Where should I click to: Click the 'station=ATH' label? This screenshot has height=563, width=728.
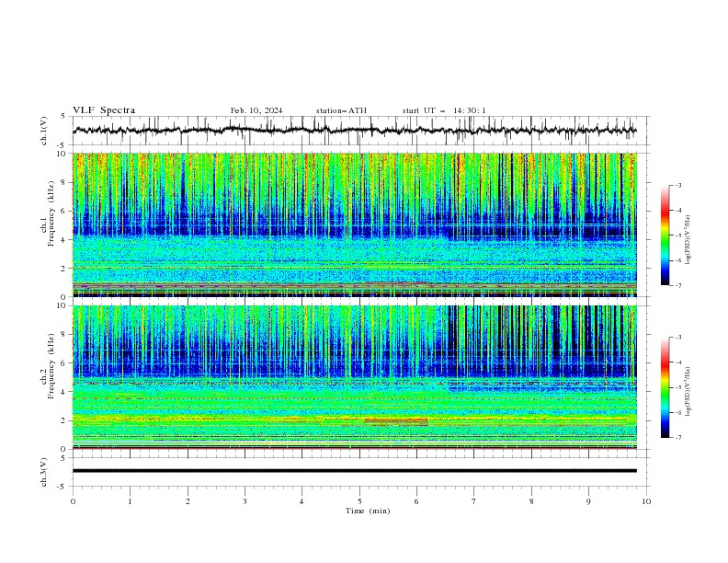coord(341,110)
